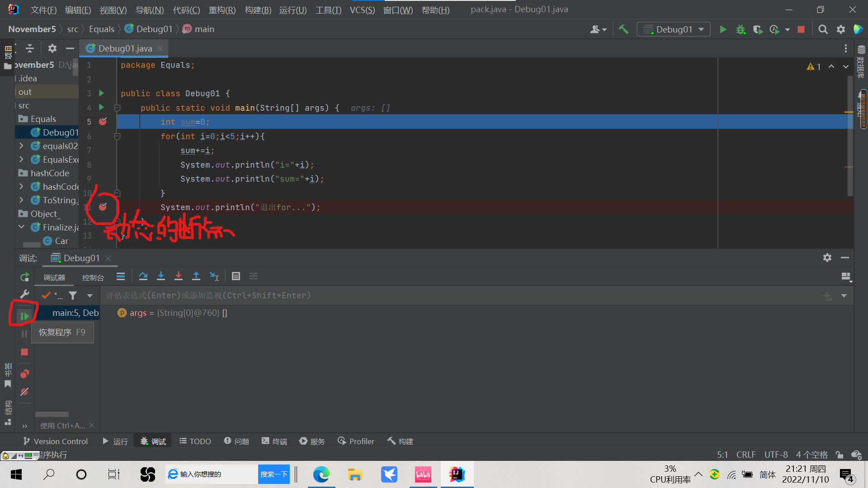
Task: Click Step Over in debugger toolbar
Action: [x=143, y=276]
